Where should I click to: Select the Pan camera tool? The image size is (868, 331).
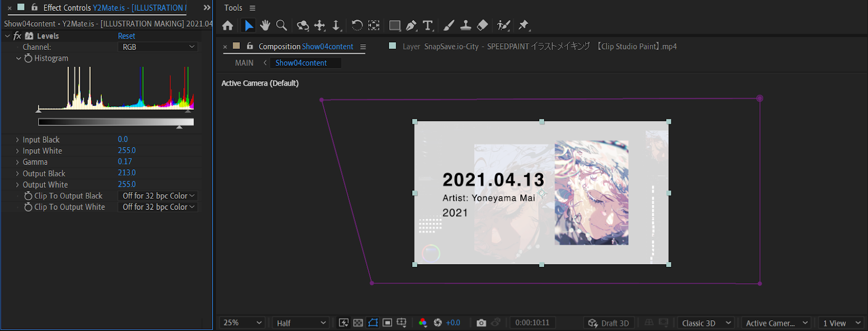click(x=320, y=26)
